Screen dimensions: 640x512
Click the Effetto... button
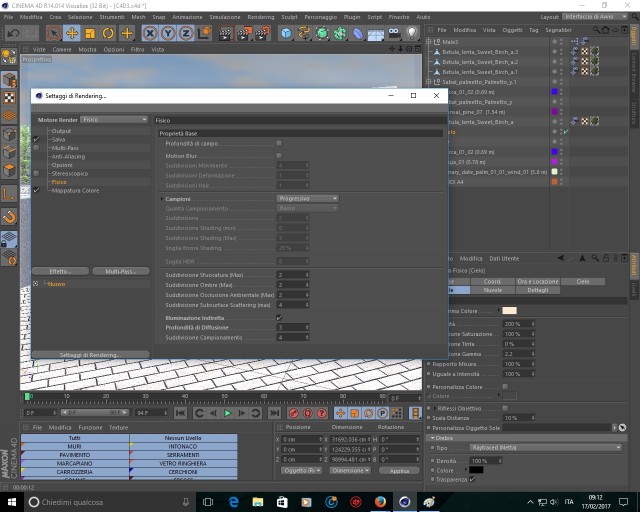(x=60, y=271)
